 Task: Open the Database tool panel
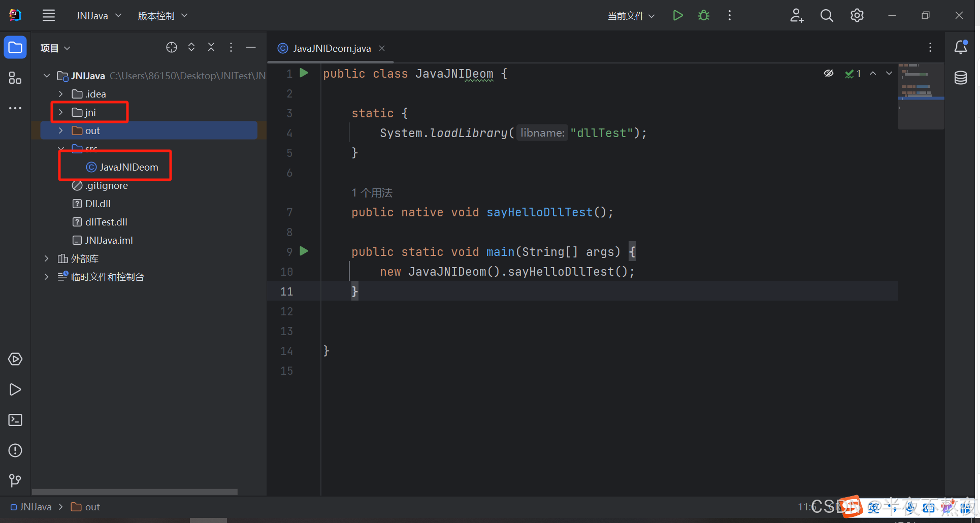(x=961, y=78)
